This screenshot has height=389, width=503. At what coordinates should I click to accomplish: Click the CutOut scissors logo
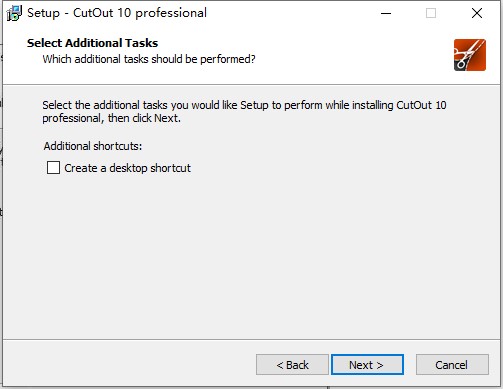point(470,55)
